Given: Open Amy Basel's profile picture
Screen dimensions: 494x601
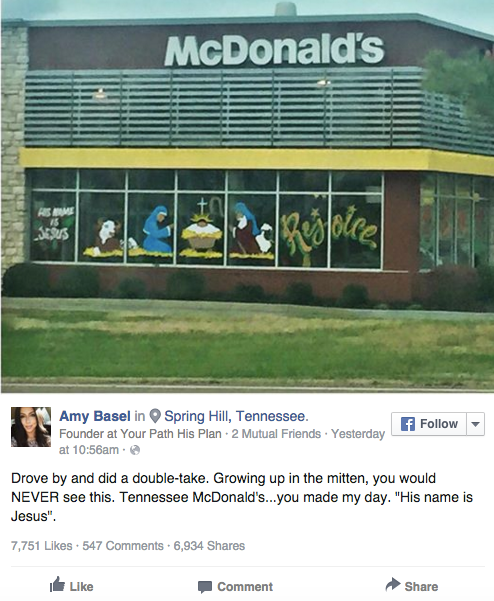Looking at the screenshot, I should click(31, 427).
